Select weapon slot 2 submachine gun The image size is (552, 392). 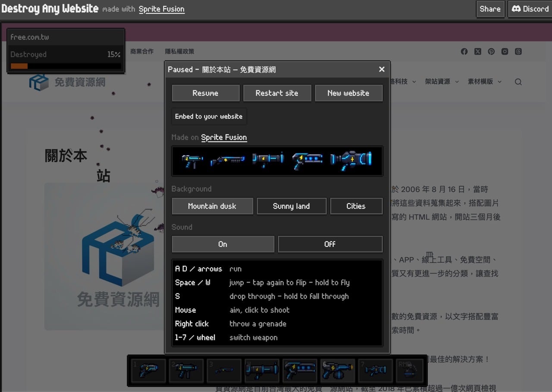tap(186, 370)
